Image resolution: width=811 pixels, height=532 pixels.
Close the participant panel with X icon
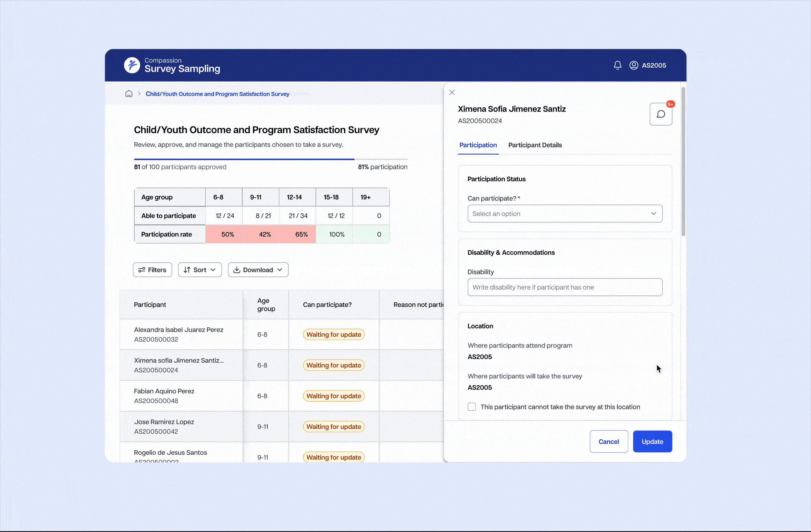[x=452, y=92]
